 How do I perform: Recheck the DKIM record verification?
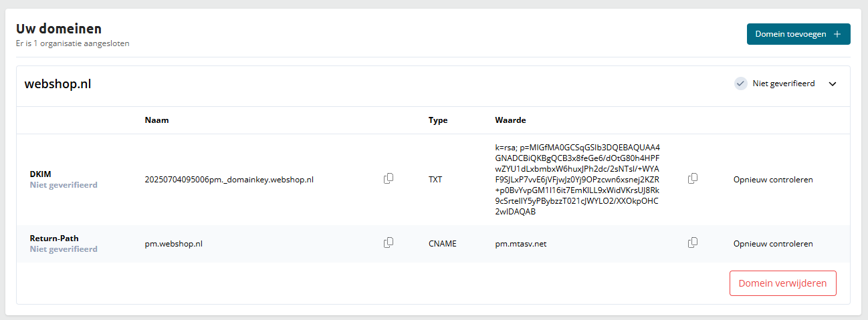[x=773, y=180]
